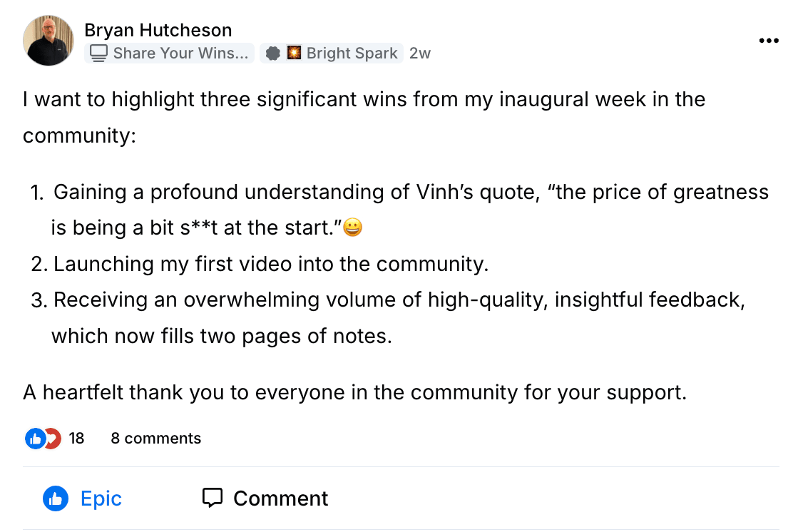Click the "A heartfelt thank you" closing line
This screenshot has height=532, width=803.
point(354,392)
